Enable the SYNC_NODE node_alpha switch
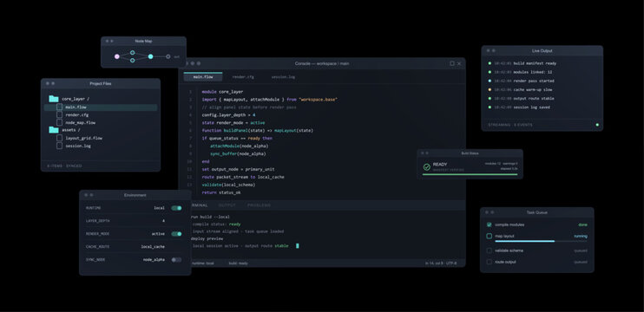Viewport: 644px width, 312px height. coord(176,259)
